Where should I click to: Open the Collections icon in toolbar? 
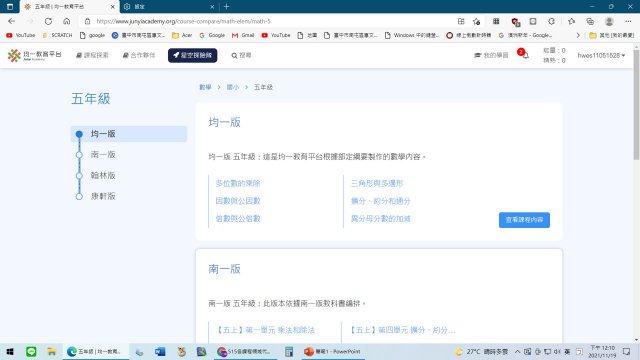590,21
